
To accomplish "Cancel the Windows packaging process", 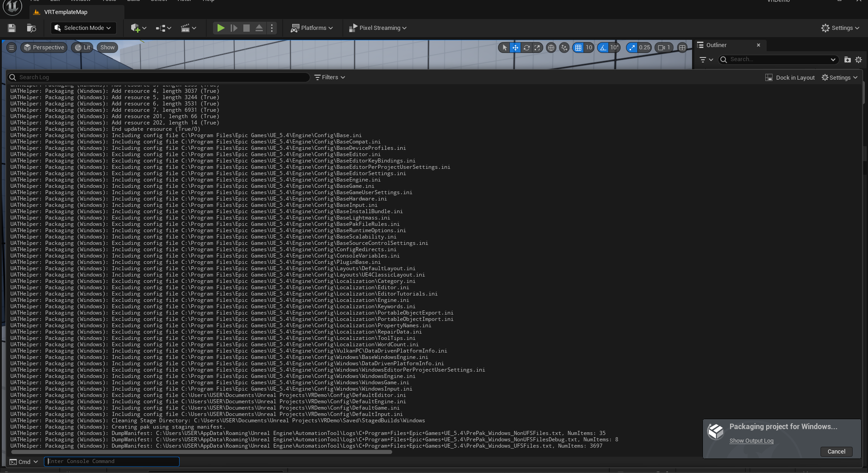I will pyautogui.click(x=836, y=451).
